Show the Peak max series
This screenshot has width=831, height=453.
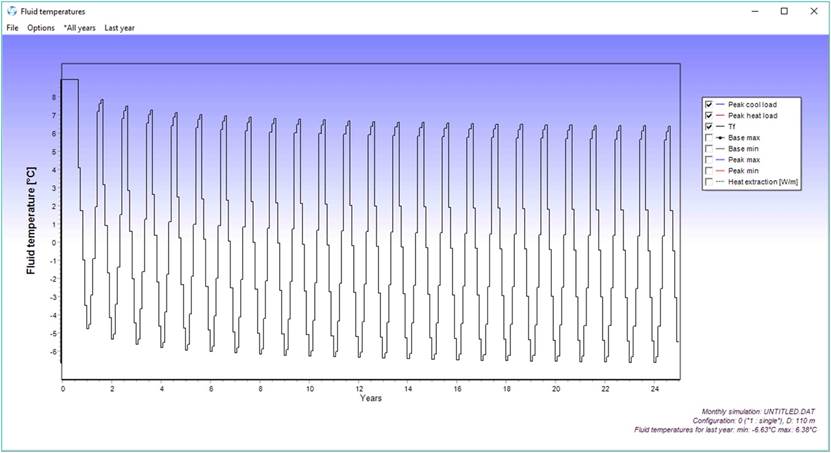pos(709,159)
